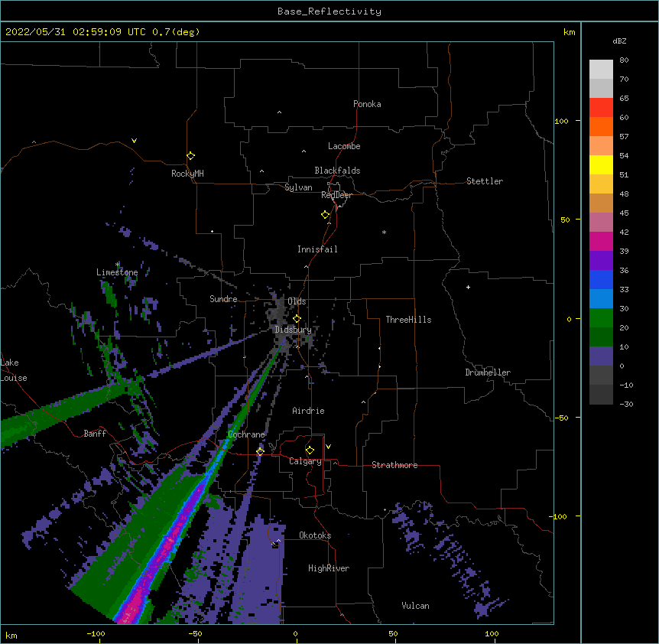This screenshot has height=644, width=659.
Task: Click the Banff label
Action: [95, 434]
